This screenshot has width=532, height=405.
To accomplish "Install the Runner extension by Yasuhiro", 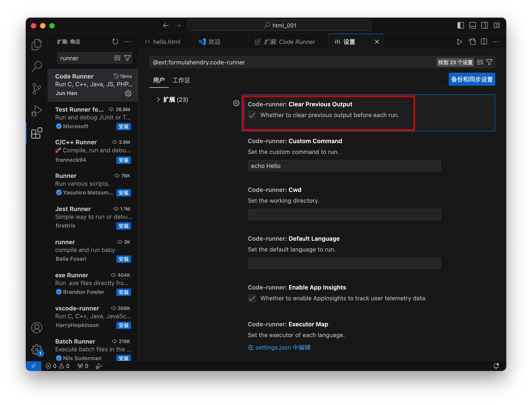I will (123, 193).
